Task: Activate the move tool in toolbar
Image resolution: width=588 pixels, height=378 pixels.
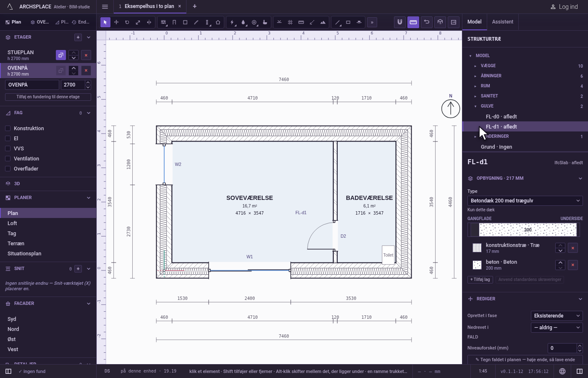Action: tap(116, 22)
